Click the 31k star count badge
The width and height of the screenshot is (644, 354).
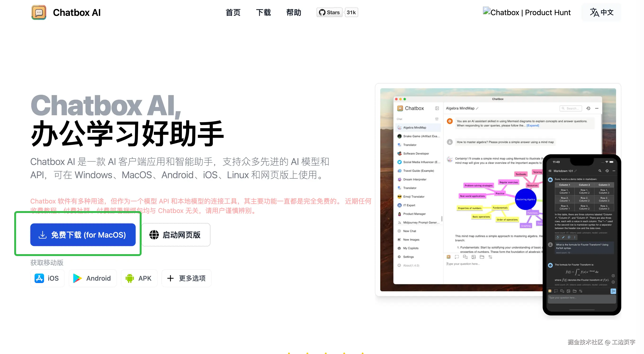[x=351, y=13]
